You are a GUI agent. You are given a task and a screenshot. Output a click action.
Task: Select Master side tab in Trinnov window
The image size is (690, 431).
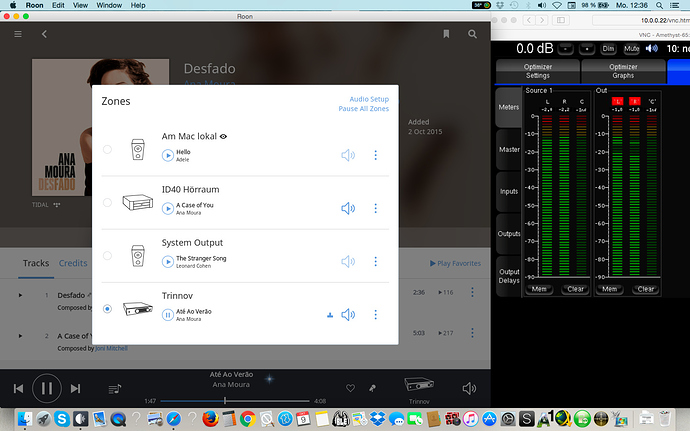click(x=509, y=150)
